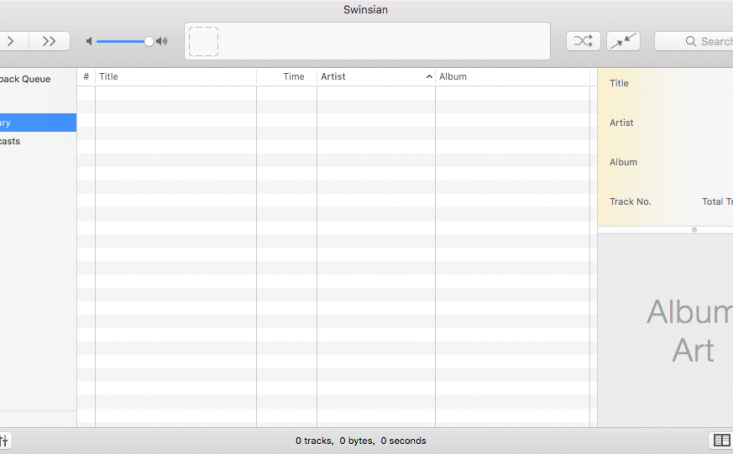Click the low volume speaker icon
The image size is (733, 454).
click(89, 42)
